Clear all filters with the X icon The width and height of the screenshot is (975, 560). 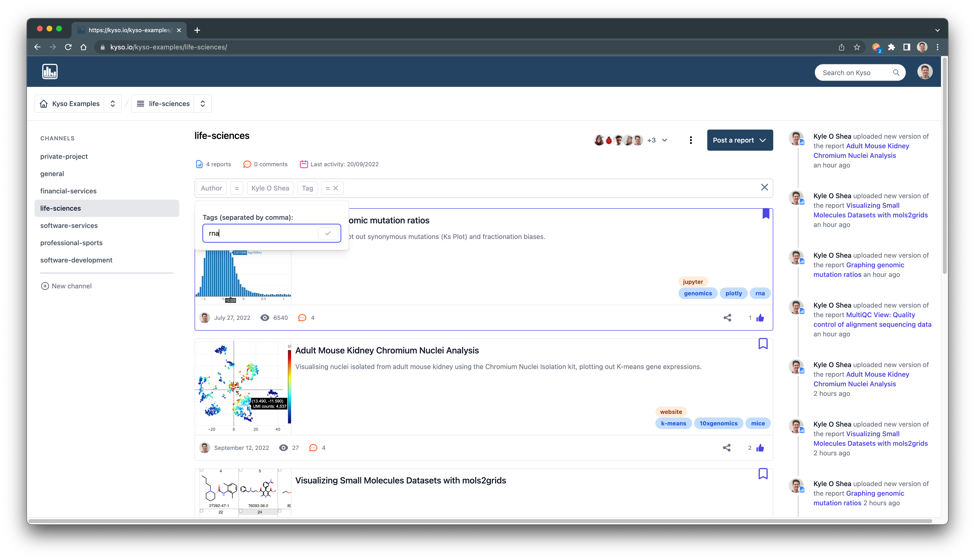point(764,187)
